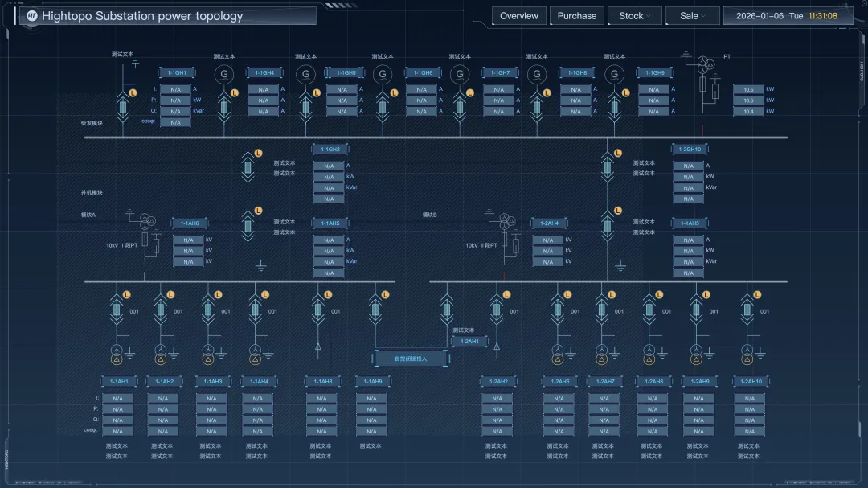Click the 1-2AH4 cabinet label
868x488 pixels.
[x=549, y=223]
